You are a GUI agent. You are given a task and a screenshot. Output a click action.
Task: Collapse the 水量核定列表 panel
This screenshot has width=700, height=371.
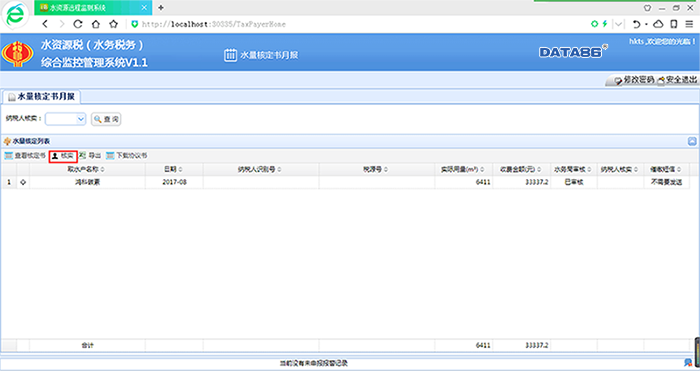click(692, 142)
